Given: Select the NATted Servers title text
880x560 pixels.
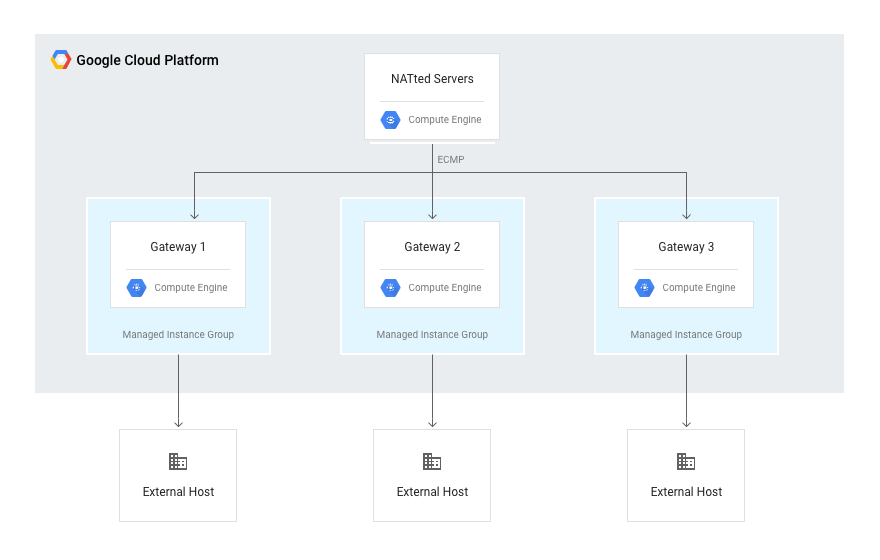Looking at the screenshot, I should pyautogui.click(x=432, y=79).
